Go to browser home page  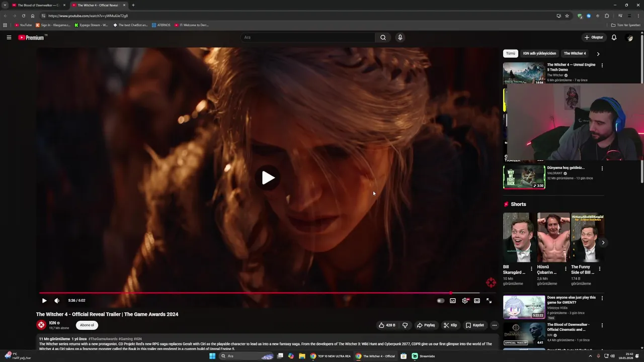[33, 16]
